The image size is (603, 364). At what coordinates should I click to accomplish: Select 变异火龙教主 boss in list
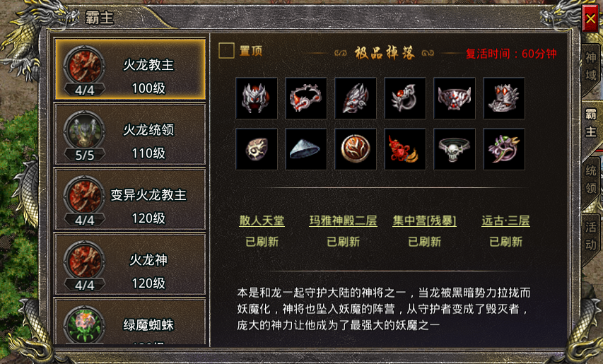[130, 199]
